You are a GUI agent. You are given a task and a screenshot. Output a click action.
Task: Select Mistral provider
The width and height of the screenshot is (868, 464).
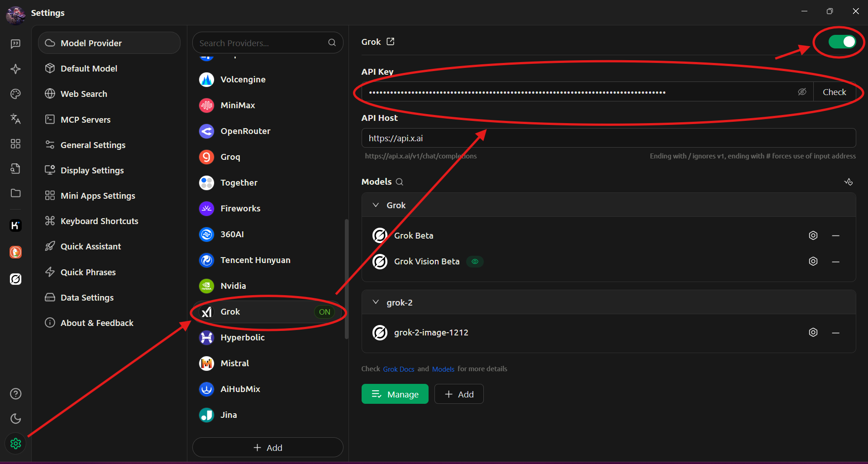[267, 363]
